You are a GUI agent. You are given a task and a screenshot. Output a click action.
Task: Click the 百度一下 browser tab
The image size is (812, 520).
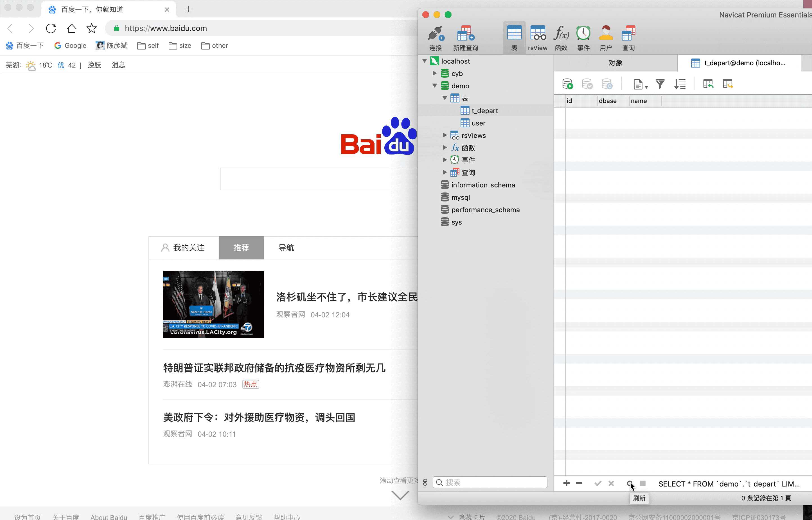tap(108, 10)
